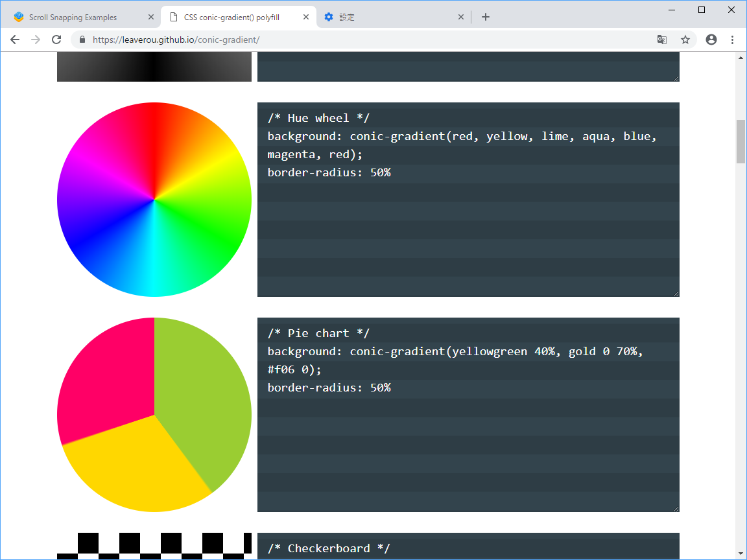Image resolution: width=747 pixels, height=560 pixels.
Task: Open the Chrome menu with the three dots
Action: click(733, 40)
